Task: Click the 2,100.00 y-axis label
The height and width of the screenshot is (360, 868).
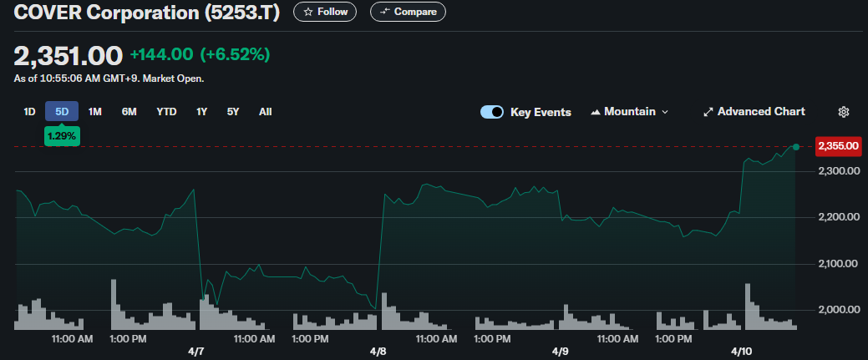Action: 838,264
